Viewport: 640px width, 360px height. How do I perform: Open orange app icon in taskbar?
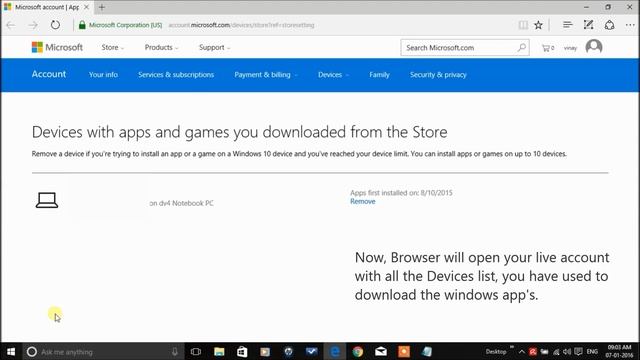[x=404, y=352]
